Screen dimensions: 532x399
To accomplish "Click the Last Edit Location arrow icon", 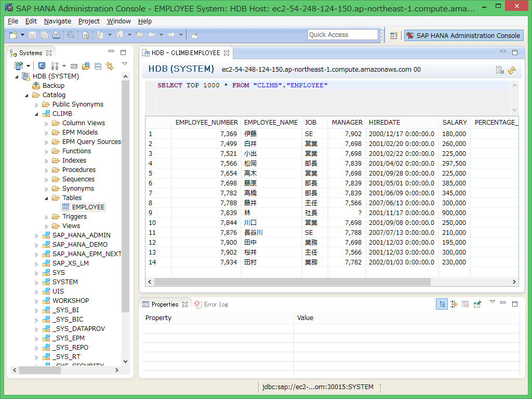I will (x=139, y=35).
